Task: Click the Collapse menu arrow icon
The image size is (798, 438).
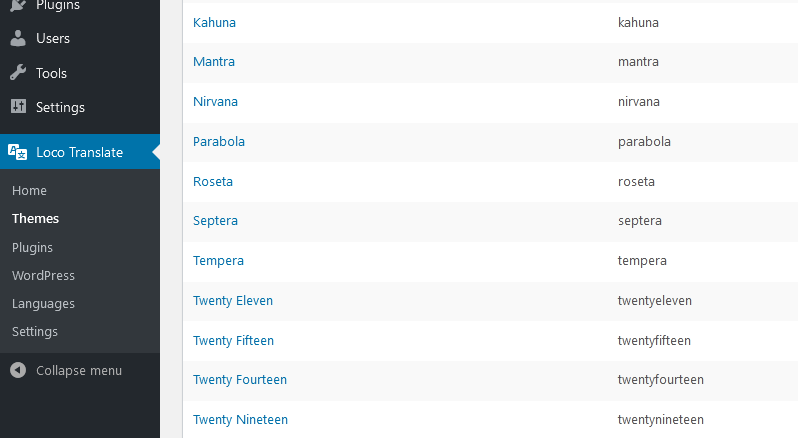Action: tap(18, 370)
